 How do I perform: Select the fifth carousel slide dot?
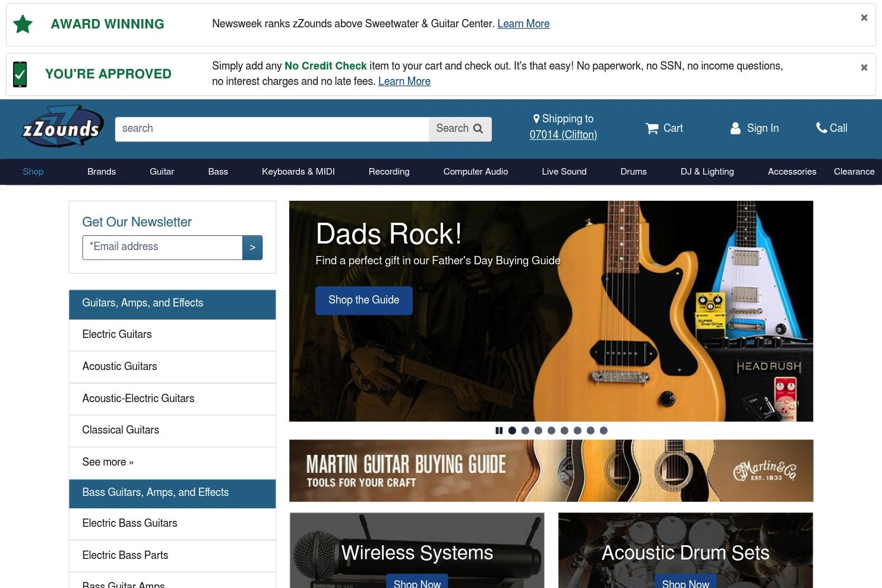(564, 431)
